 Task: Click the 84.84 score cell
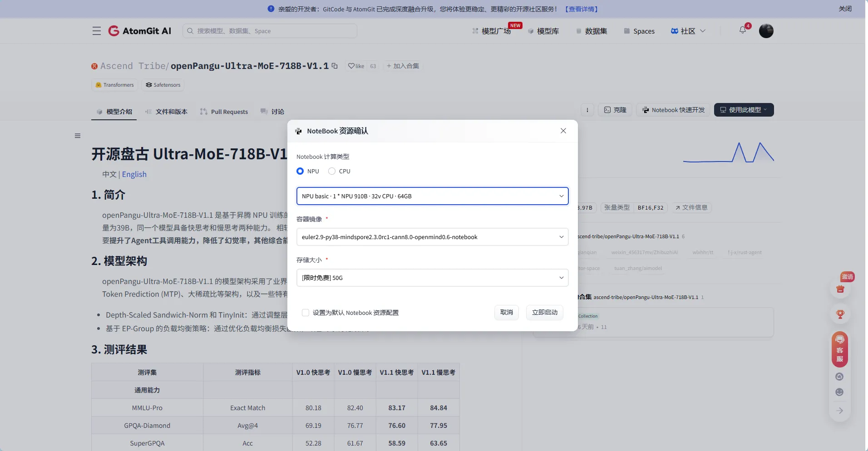point(439,408)
